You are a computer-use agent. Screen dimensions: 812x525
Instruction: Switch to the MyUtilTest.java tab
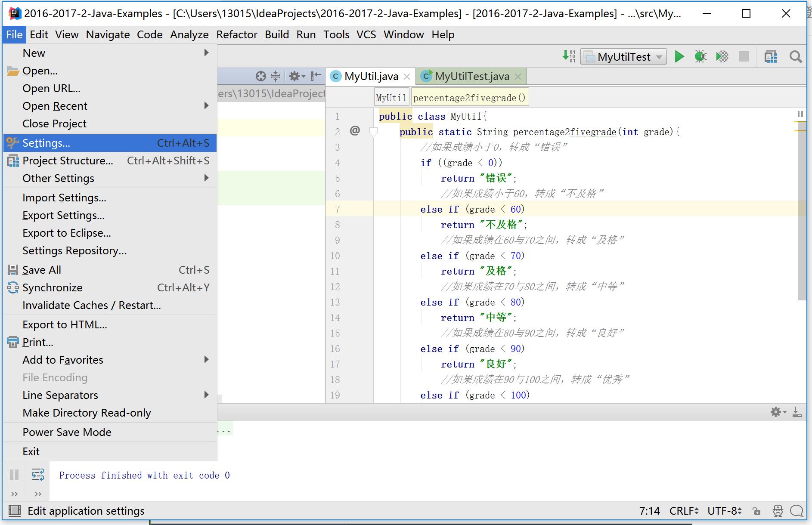point(472,77)
